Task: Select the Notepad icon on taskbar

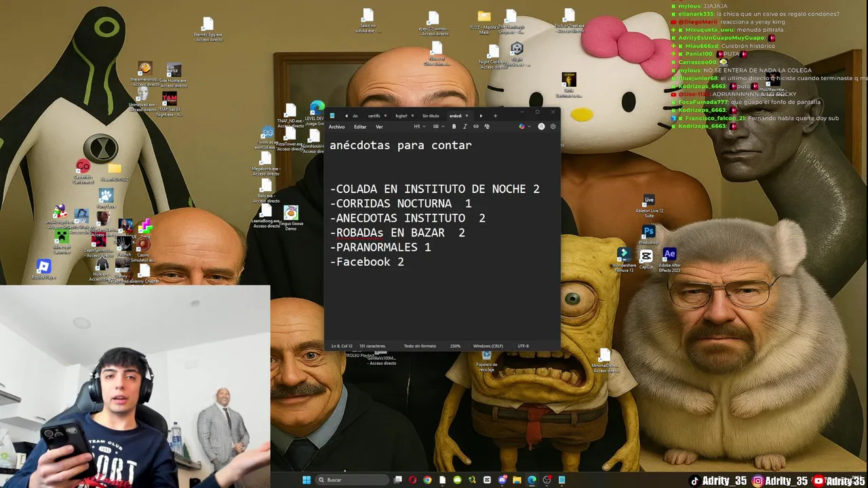Action: pos(561,480)
